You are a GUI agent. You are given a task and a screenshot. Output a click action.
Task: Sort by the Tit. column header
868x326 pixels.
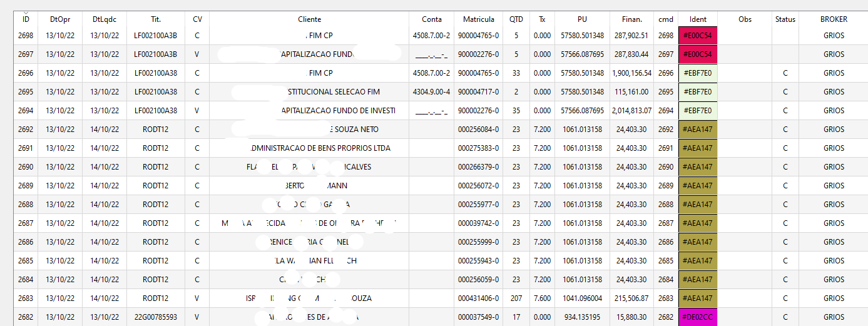[x=156, y=19]
